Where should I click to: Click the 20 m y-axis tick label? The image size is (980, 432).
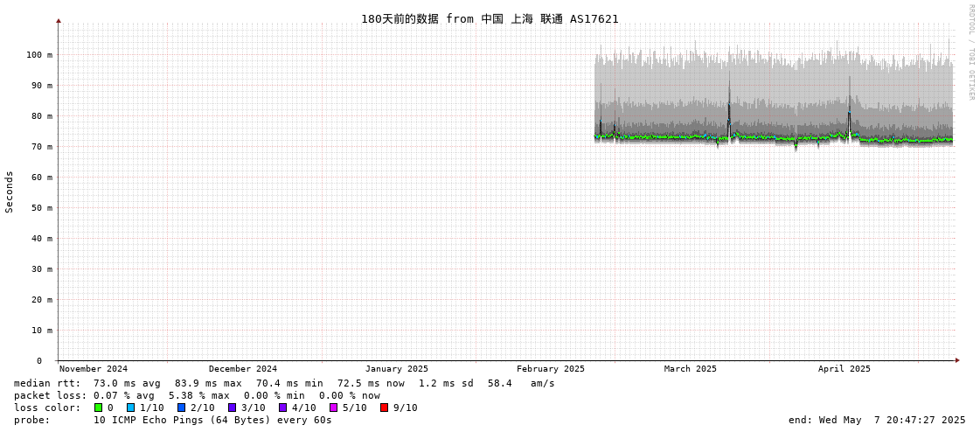click(x=42, y=300)
